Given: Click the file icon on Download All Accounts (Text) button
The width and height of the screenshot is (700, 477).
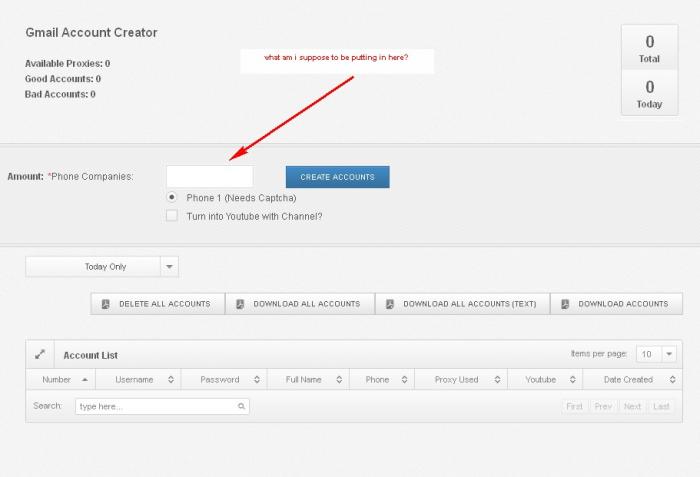Looking at the screenshot, I should 390,304.
